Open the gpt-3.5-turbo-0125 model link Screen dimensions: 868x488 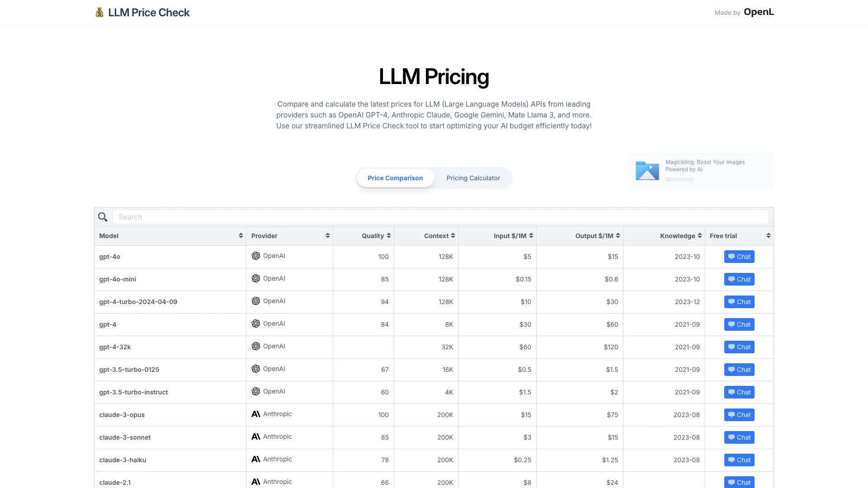pyautogui.click(x=129, y=370)
